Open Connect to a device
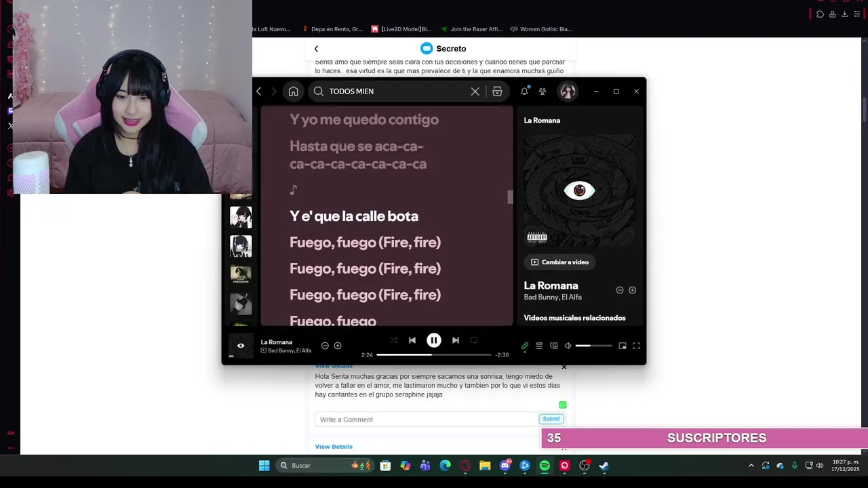The image size is (868, 488). (x=554, y=346)
